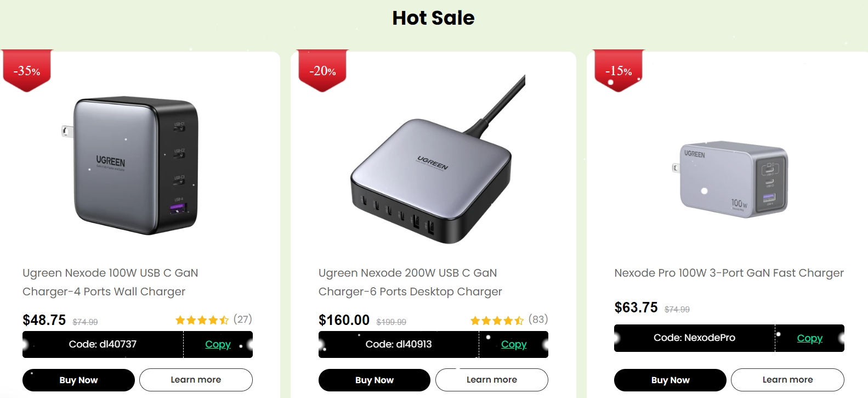Buy the Nexode Pro 100W charger now

click(670, 380)
